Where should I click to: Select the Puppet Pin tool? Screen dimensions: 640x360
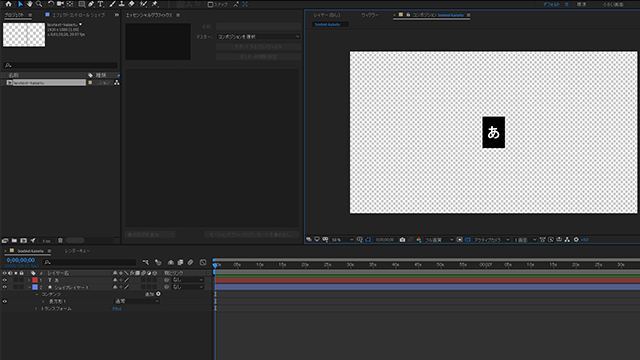click(x=155, y=4)
